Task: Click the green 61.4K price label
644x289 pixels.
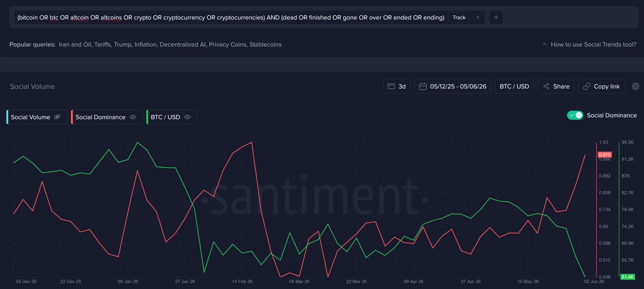Action: [x=627, y=277]
